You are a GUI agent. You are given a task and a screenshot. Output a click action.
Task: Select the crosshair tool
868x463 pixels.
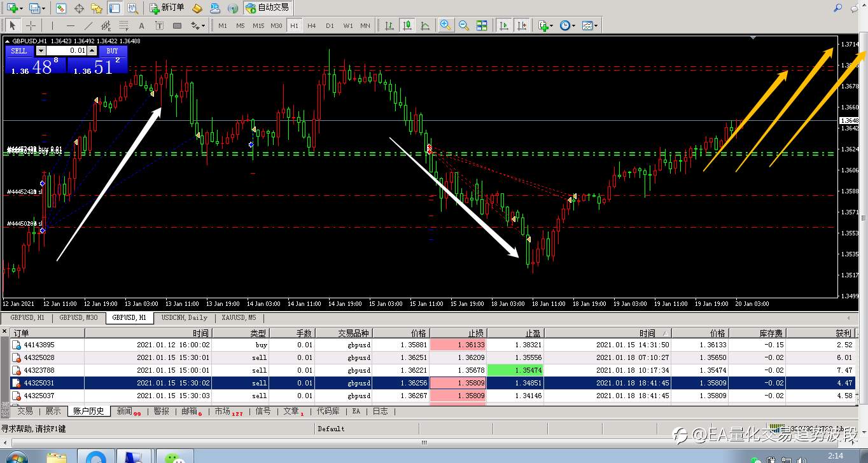pyautogui.click(x=30, y=25)
